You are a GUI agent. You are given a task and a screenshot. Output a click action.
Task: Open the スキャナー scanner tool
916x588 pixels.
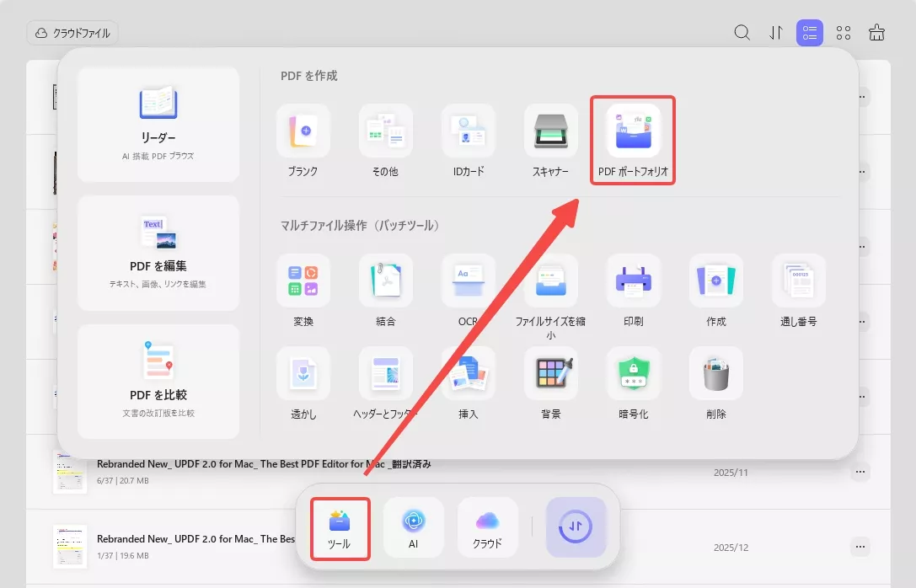(551, 141)
